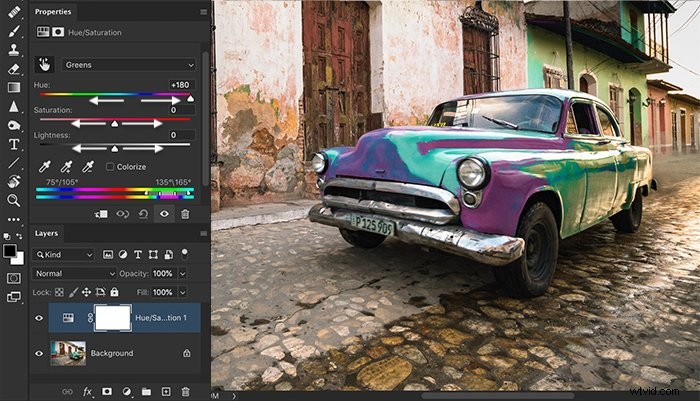
Task: Select the Clone Stamp tool
Action: [14, 50]
